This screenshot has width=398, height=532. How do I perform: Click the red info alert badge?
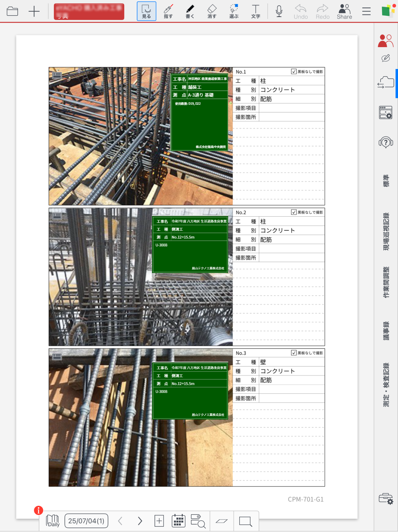[38, 510]
